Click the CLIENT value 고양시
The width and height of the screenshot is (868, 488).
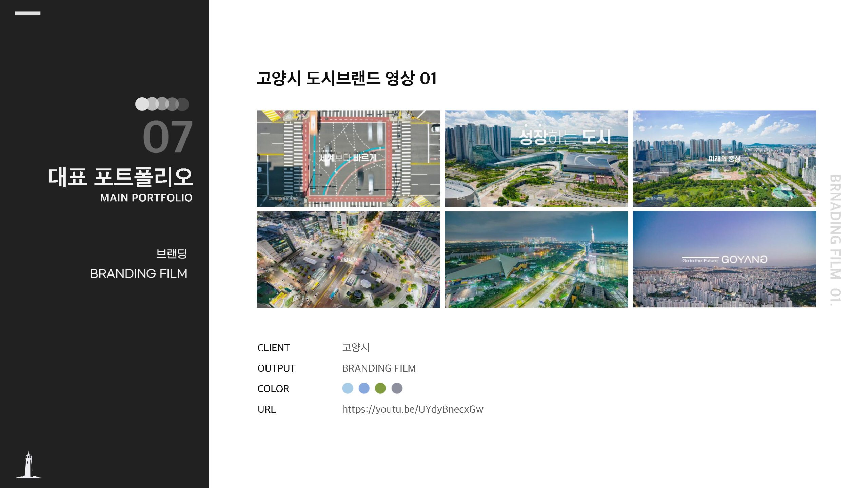coord(356,348)
